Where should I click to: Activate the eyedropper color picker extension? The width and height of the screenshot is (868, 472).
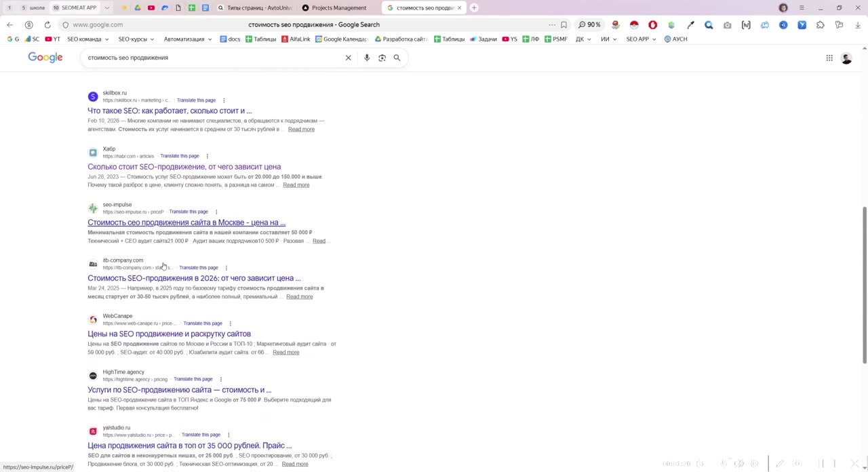click(690, 24)
